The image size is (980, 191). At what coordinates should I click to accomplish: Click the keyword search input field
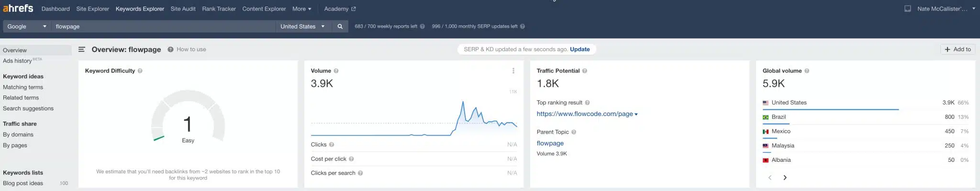[x=163, y=27]
